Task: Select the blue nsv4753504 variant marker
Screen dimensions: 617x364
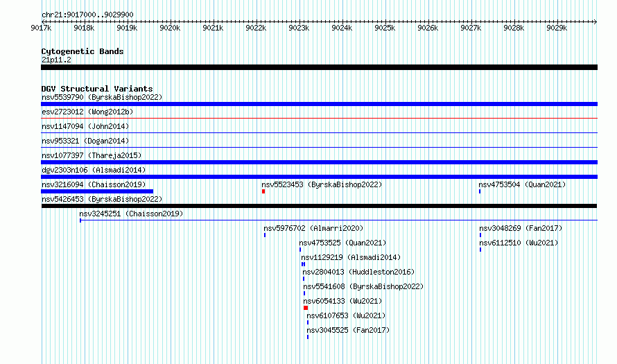Action: pyautogui.click(x=480, y=191)
